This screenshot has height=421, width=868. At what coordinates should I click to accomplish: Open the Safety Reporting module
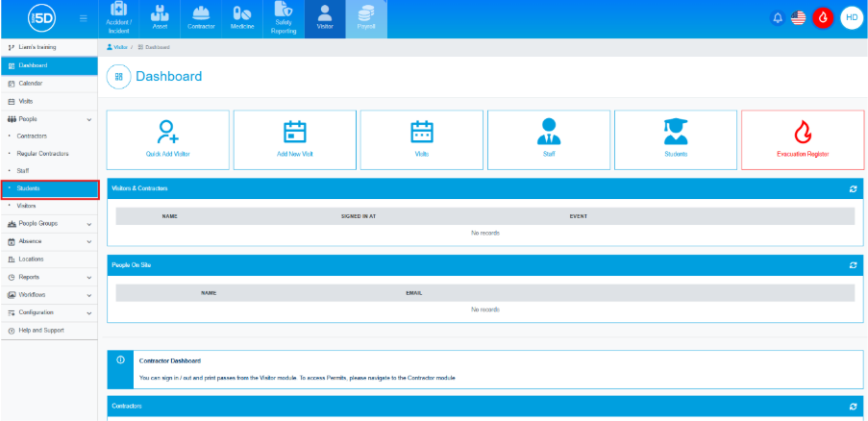pos(284,19)
